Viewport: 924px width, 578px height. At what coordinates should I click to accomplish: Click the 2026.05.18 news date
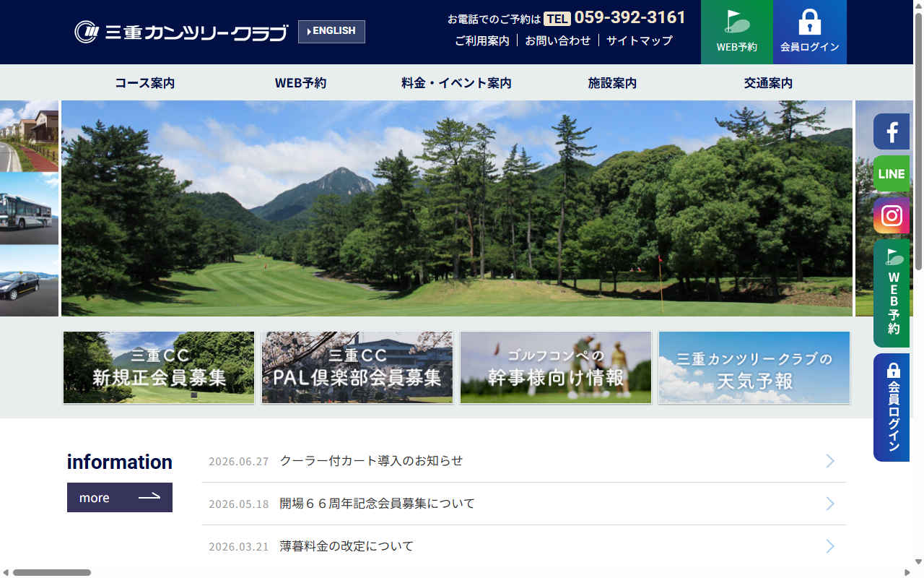coord(238,504)
